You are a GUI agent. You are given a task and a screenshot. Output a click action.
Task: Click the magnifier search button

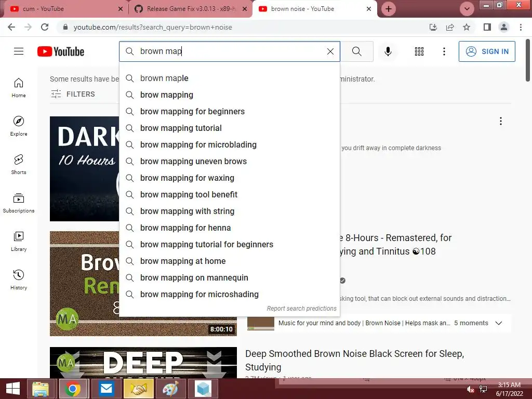356,51
